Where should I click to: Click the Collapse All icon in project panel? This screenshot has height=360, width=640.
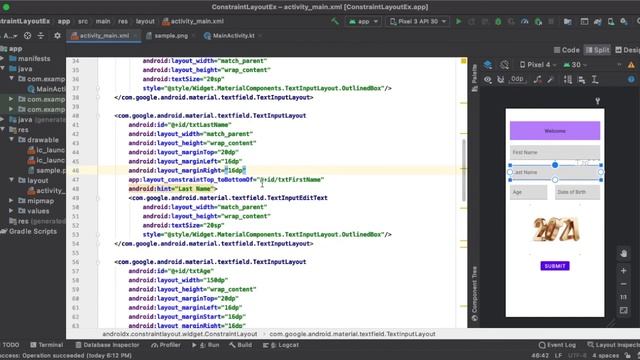pyautogui.click(x=41, y=36)
